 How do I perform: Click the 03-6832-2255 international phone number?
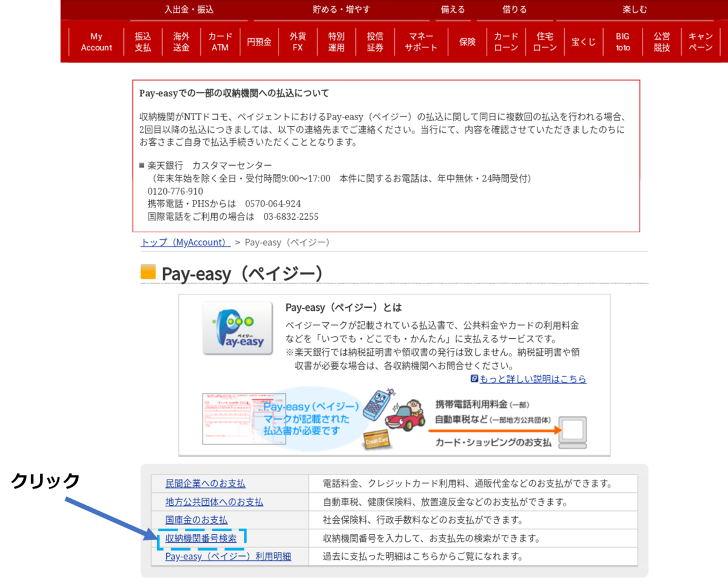[291, 217]
